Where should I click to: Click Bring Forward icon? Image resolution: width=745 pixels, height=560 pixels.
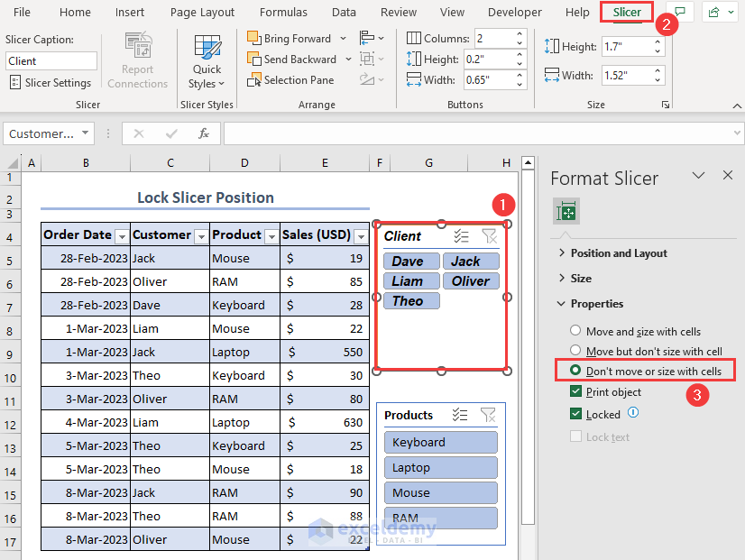(254, 38)
